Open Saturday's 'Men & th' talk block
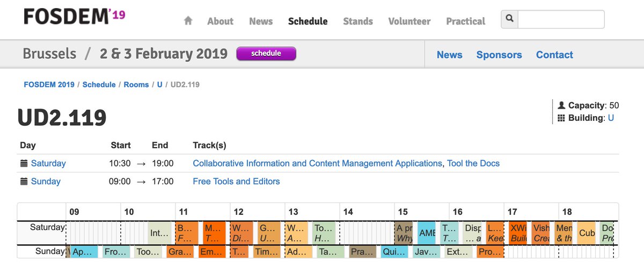The width and height of the screenshot is (644, 274). tap(563, 233)
